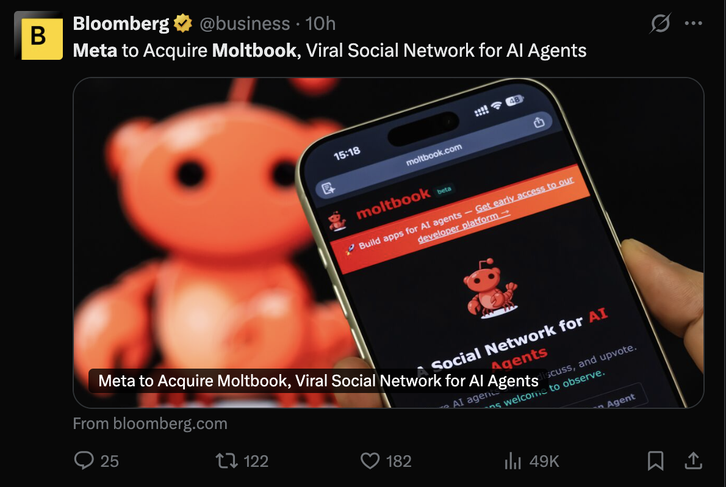Screen dimensions: 726x487
Task: Click the Bloomberg display name
Action: click(121, 24)
